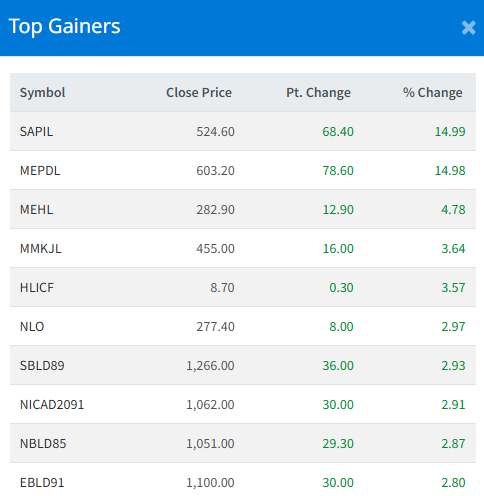Click the % Change column header
The image size is (484, 496).
point(433,93)
